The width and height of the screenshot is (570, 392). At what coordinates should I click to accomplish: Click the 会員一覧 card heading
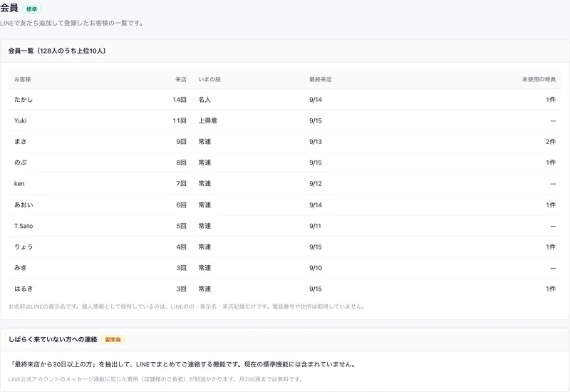click(57, 51)
